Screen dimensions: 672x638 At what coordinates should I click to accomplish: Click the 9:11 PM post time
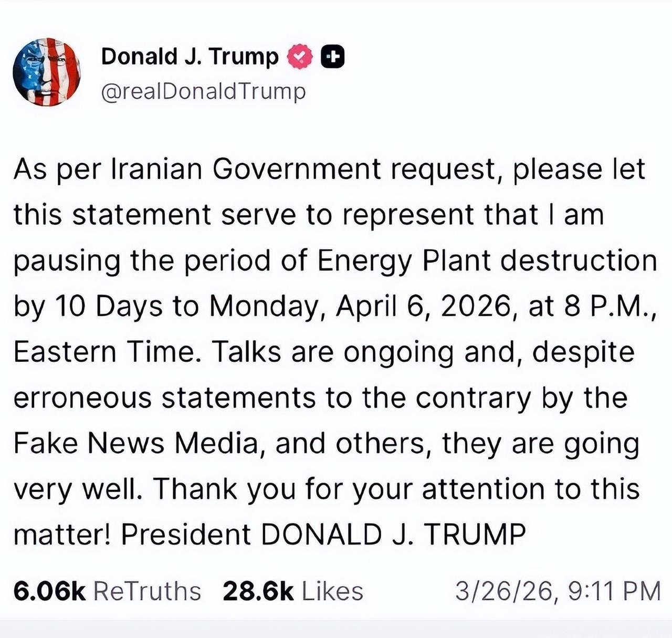(x=614, y=591)
